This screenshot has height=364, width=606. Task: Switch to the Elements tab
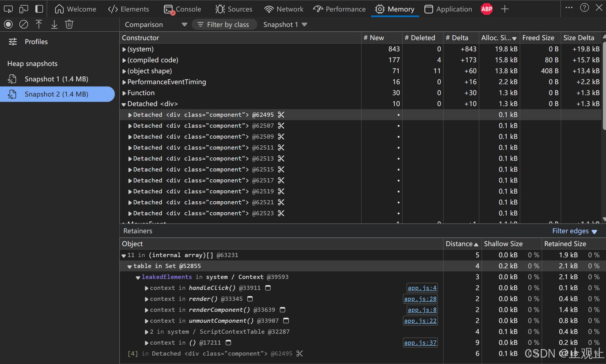[129, 9]
